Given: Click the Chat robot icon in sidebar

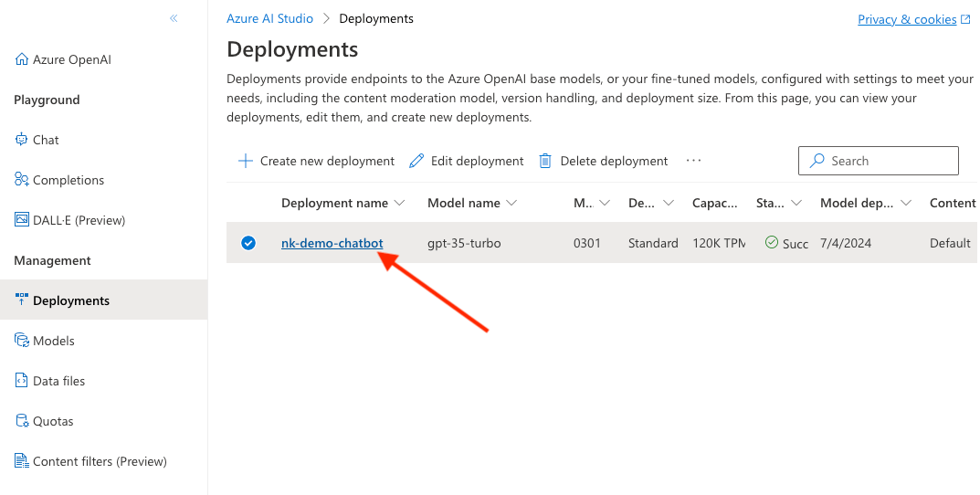Looking at the screenshot, I should pyautogui.click(x=21, y=140).
